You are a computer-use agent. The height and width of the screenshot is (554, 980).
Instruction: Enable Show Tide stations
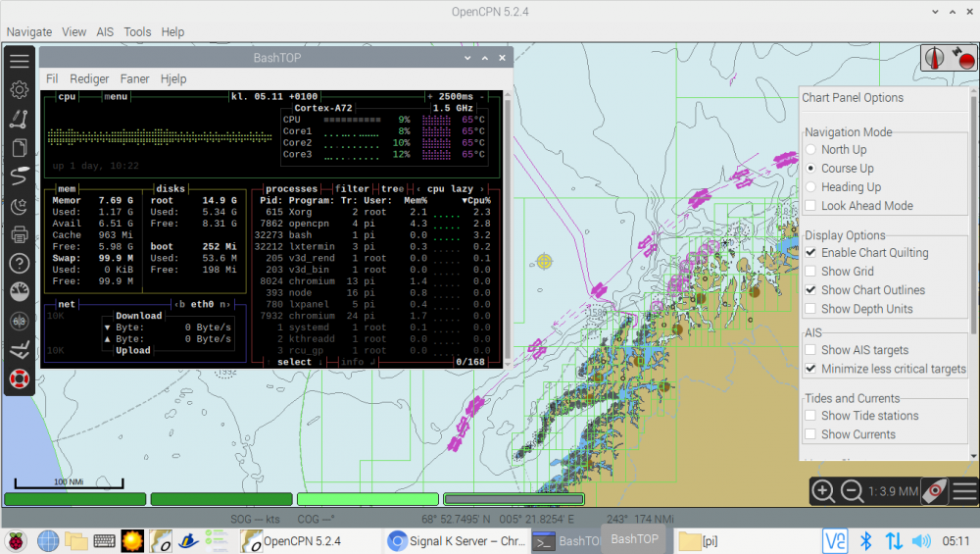(x=862, y=416)
